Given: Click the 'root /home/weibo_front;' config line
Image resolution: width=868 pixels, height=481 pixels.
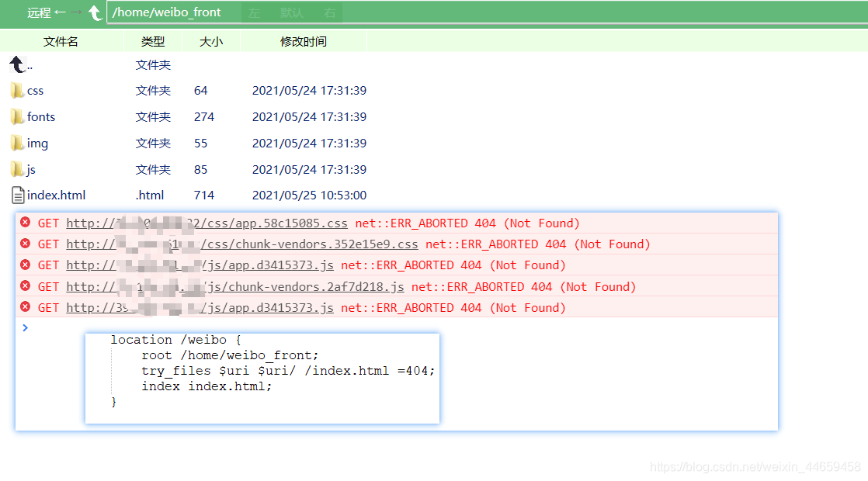Looking at the screenshot, I should click(x=230, y=355).
